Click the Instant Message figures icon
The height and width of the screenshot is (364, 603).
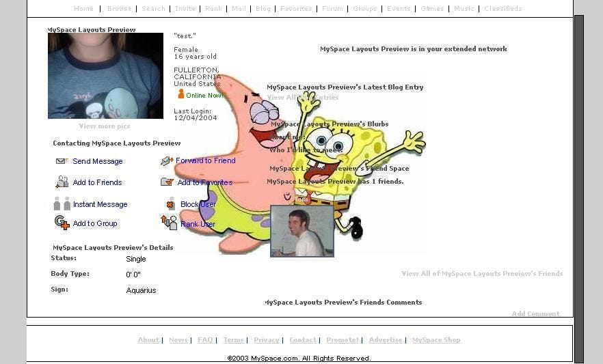[62, 204]
